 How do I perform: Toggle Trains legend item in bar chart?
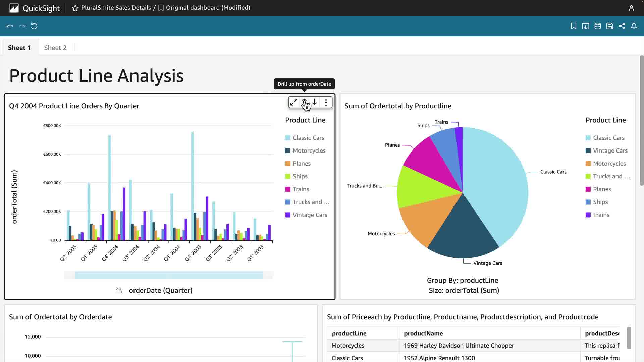(301, 189)
